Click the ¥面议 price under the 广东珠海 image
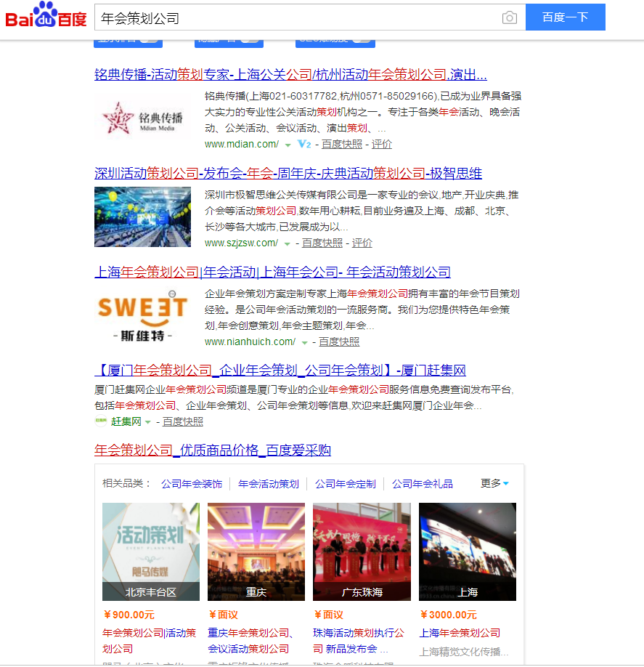 329,615
